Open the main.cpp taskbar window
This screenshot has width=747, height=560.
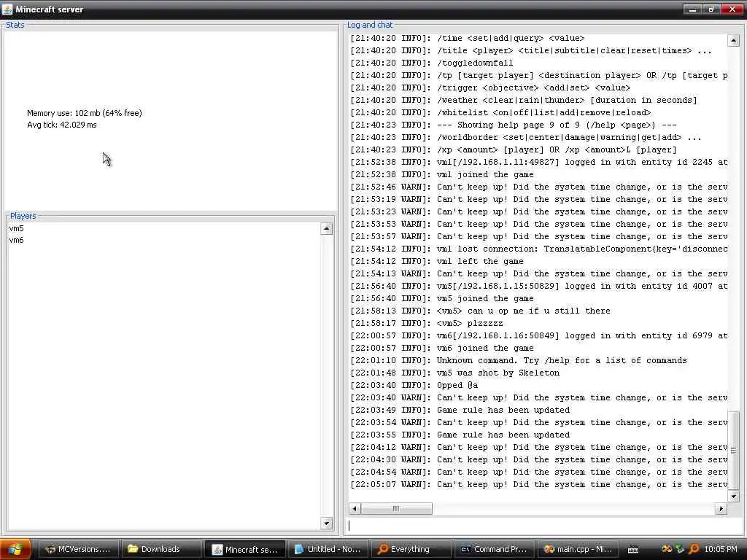click(578, 549)
